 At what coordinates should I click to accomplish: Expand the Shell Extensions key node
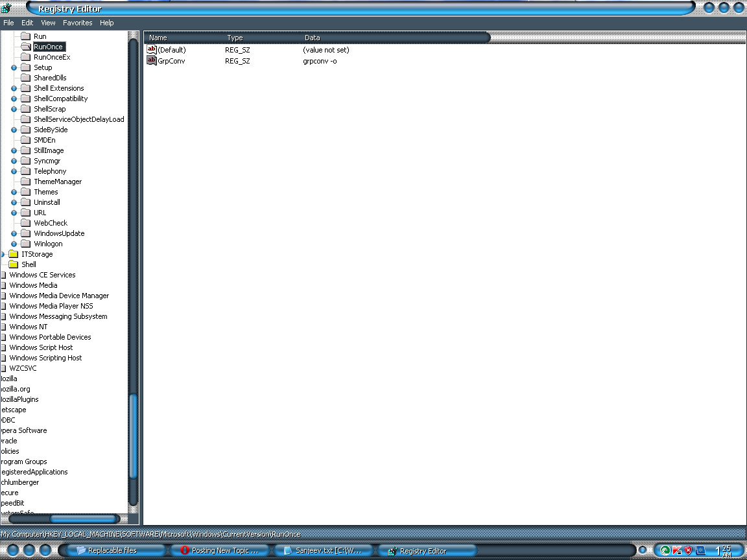(x=14, y=88)
